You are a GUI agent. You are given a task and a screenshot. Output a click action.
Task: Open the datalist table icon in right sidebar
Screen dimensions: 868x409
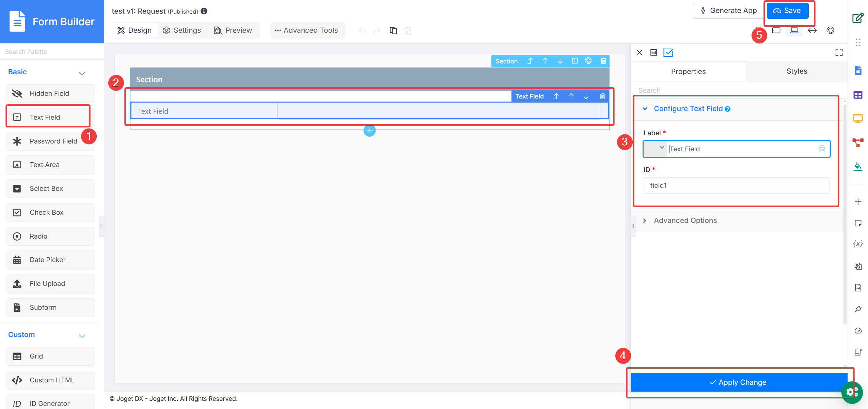pyautogui.click(x=858, y=95)
